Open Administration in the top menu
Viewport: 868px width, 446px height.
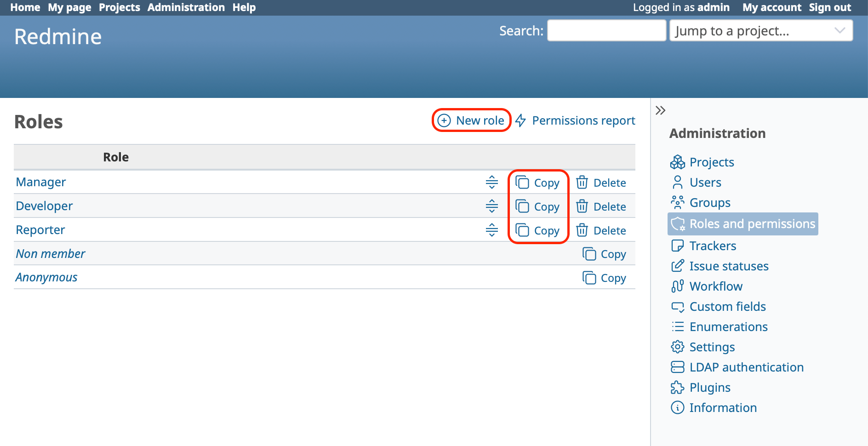[186, 7]
